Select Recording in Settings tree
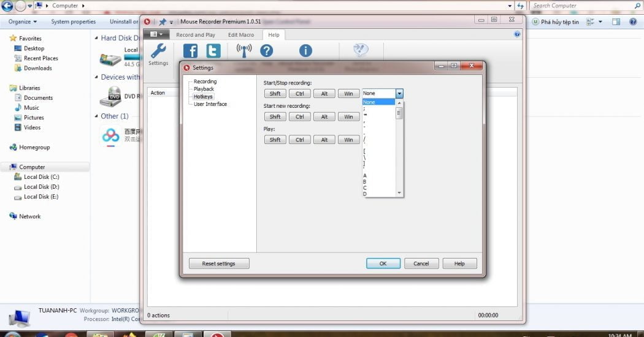644x337 pixels. pyautogui.click(x=205, y=81)
